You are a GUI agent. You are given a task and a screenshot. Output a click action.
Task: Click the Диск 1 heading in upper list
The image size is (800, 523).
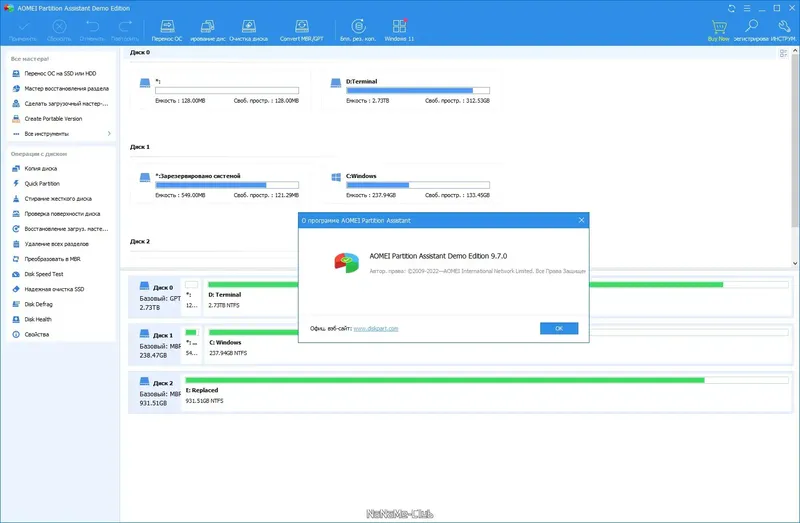140,147
